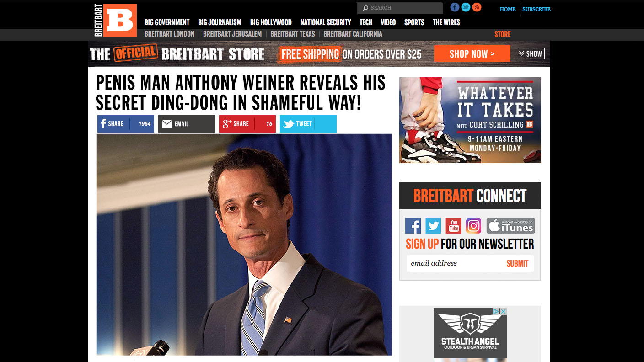This screenshot has height=362, width=644.
Task: Open Breitbart Connect Instagram icon
Action: [473, 226]
